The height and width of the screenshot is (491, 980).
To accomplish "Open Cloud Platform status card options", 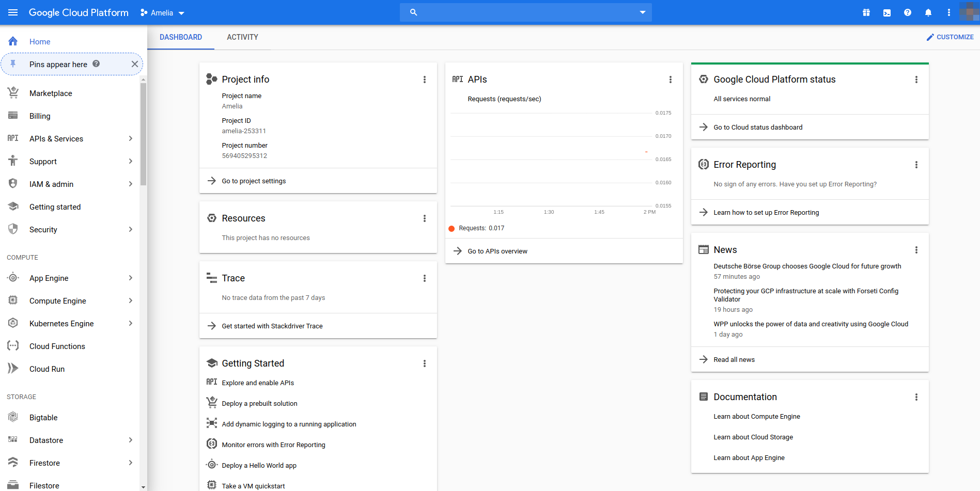I will pos(916,80).
